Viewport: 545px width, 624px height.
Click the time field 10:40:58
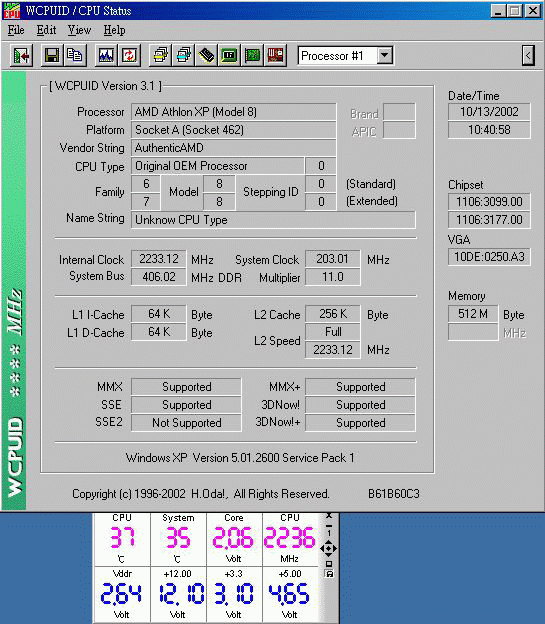[x=489, y=130]
